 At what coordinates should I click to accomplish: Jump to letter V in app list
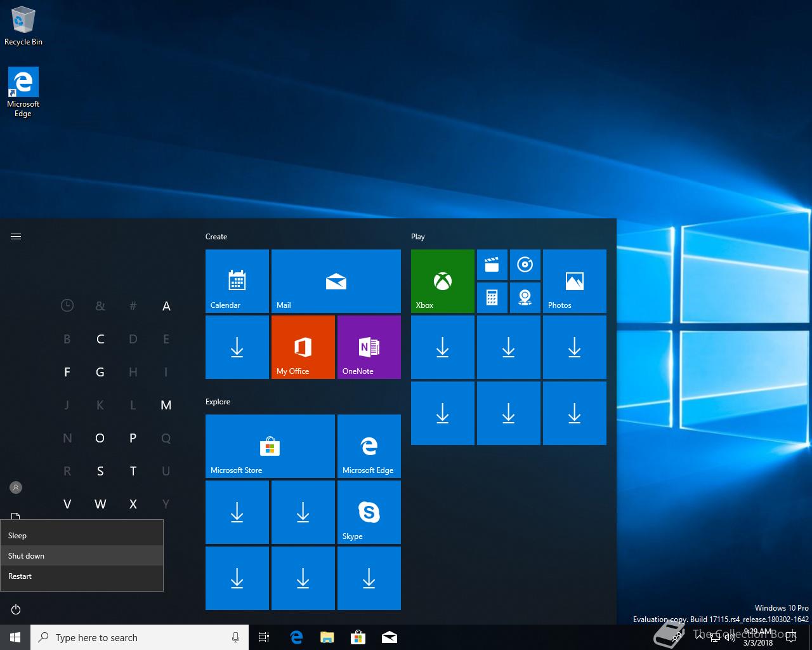coord(67,504)
